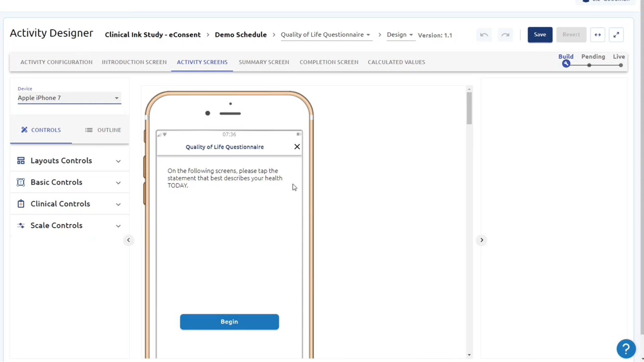The image size is (644, 362).
Task: Expand the right side panel arrow
Action: [482, 240]
